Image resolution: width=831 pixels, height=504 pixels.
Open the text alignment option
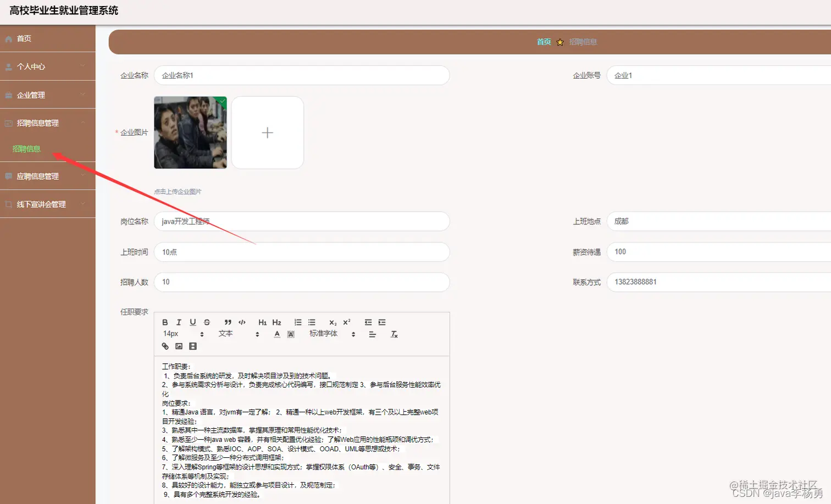(373, 334)
